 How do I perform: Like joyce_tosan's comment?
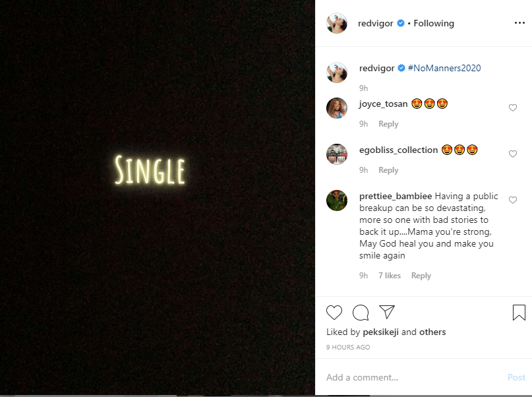point(513,107)
